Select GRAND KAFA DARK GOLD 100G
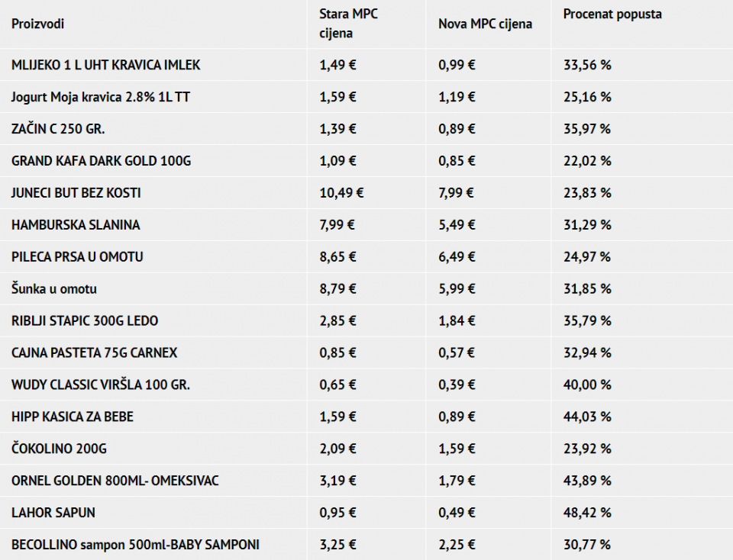 click(x=101, y=162)
